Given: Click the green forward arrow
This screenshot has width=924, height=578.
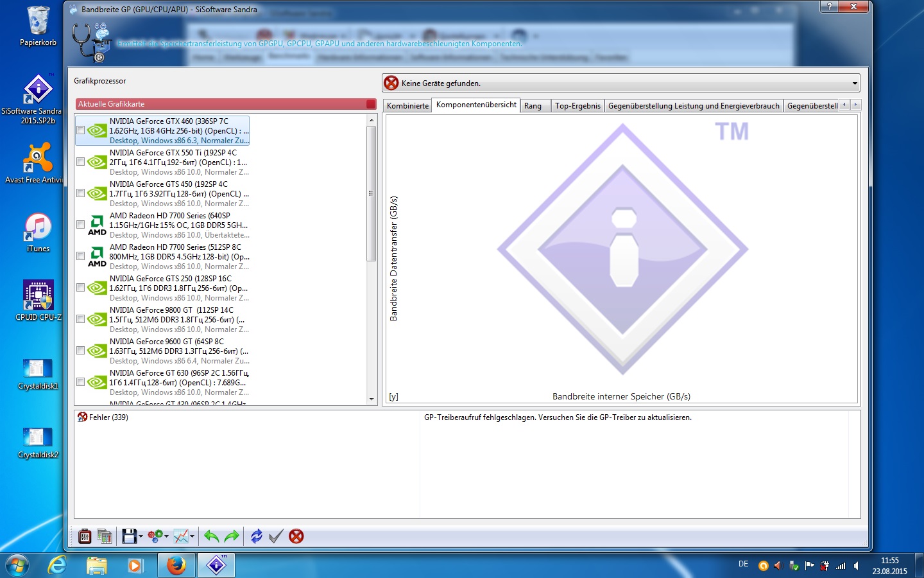Looking at the screenshot, I should click(x=232, y=536).
